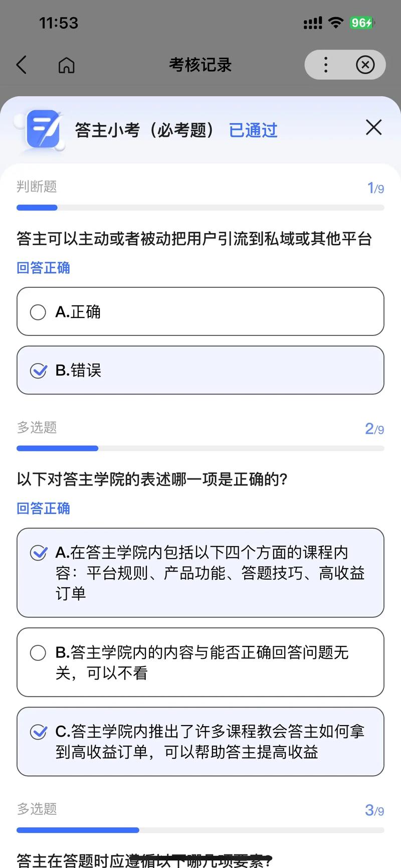Image resolution: width=401 pixels, height=868 pixels.
Task: Open the three-dot more menu
Action: [326, 65]
